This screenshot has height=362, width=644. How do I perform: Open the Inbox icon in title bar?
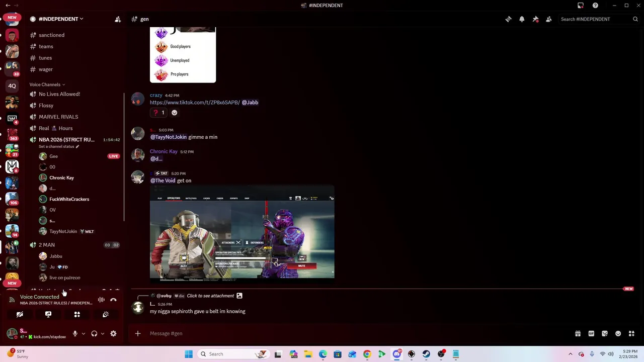581,6
